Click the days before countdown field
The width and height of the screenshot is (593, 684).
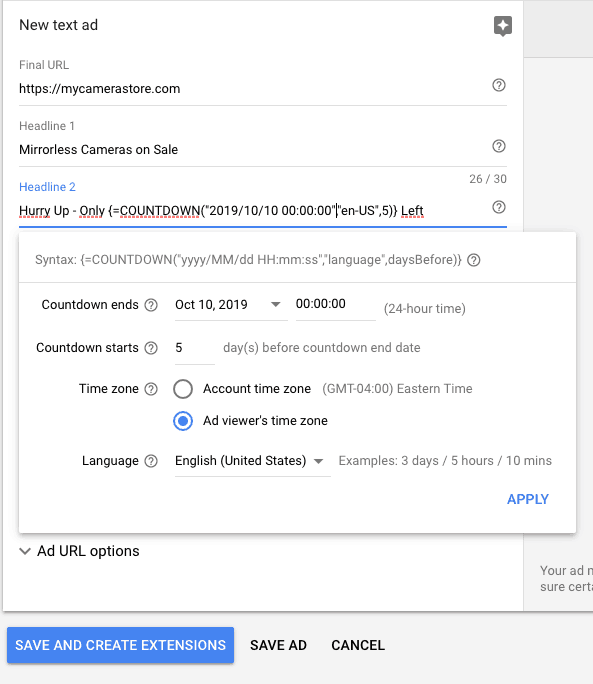coord(195,348)
